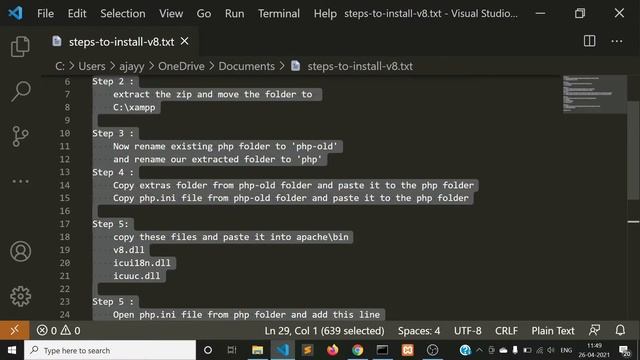Screen dimensions: 640x360
Task: Click steps-to-install-v8.txt breadcrumb file item
Action: coord(352,66)
